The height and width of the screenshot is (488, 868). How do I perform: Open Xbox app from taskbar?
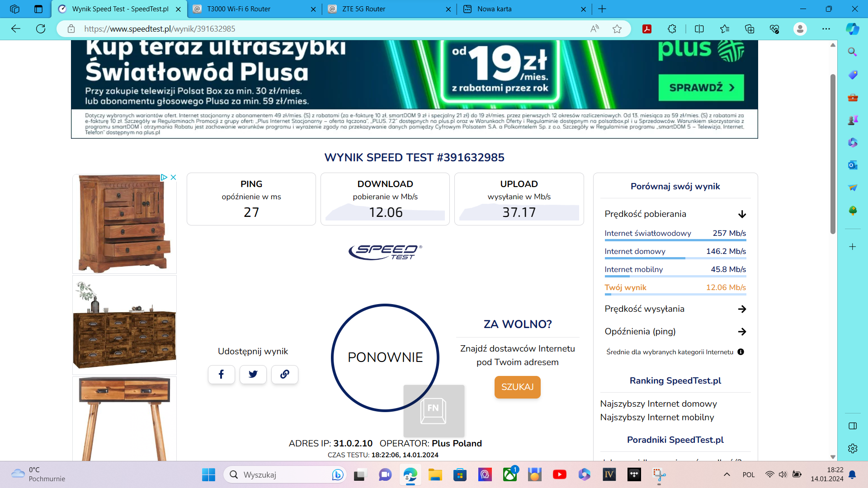point(509,474)
